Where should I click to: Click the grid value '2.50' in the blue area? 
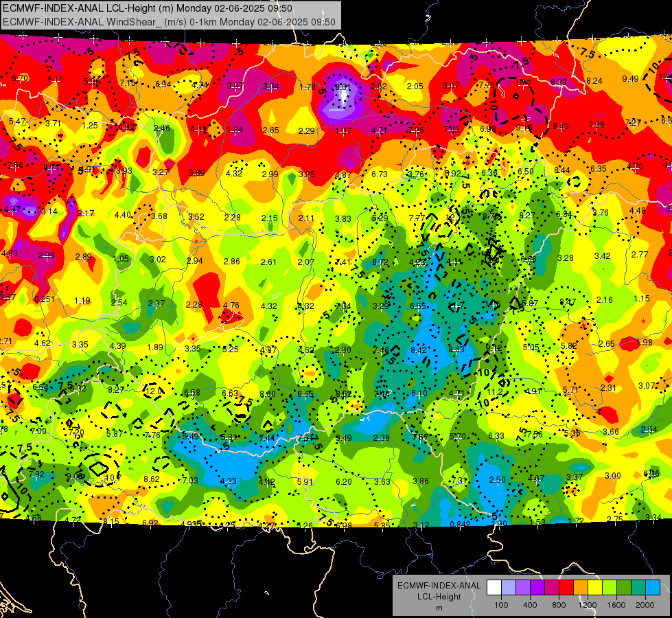(497, 479)
